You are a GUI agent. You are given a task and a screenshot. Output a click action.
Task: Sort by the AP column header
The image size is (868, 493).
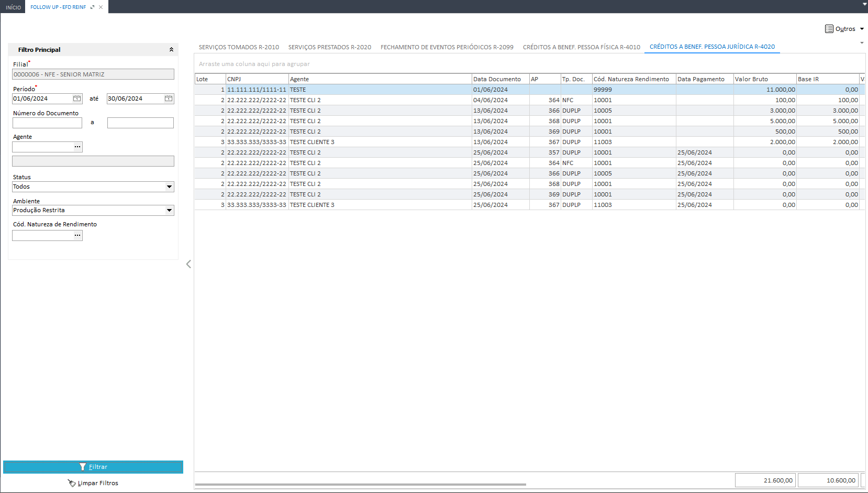545,79
